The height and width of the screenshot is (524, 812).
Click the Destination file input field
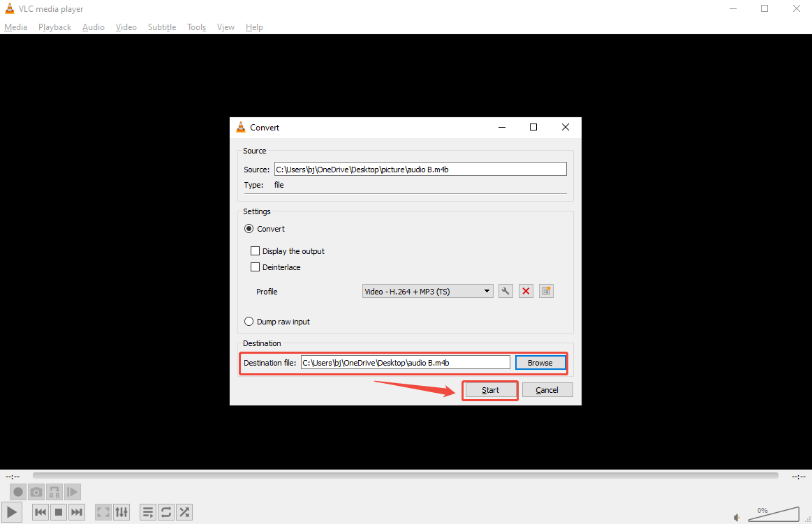[x=406, y=363]
